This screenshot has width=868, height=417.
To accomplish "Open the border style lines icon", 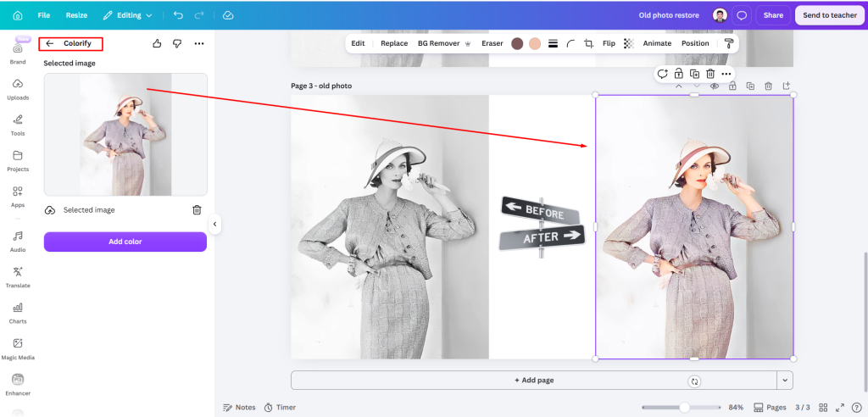I will click(553, 44).
